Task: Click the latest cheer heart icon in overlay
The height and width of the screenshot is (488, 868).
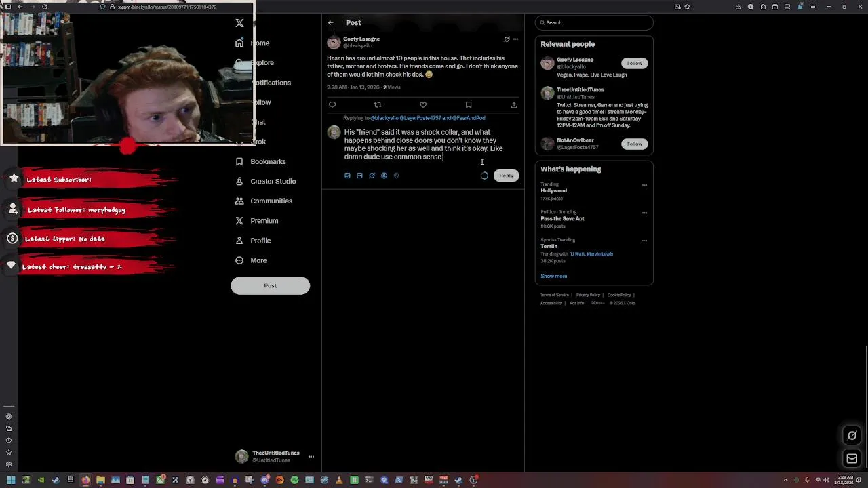Action: [12, 265]
